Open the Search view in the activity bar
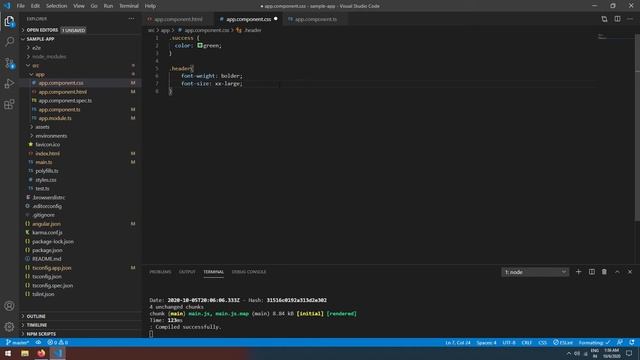This screenshot has height=360, width=640. [x=9, y=42]
